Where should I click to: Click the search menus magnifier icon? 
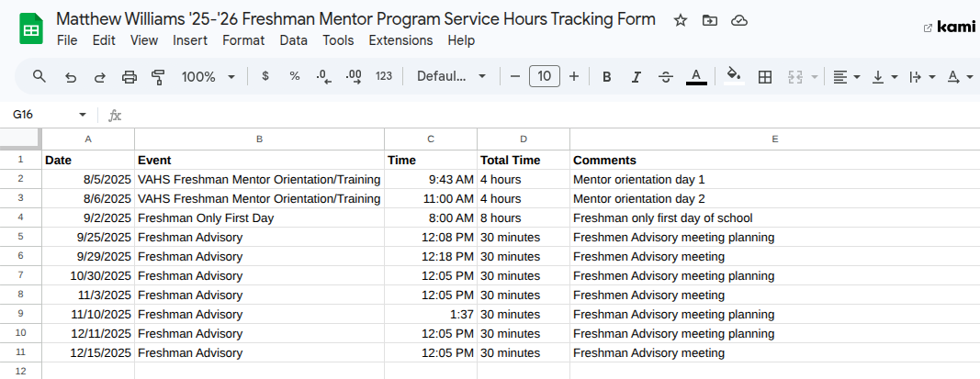tap(39, 77)
